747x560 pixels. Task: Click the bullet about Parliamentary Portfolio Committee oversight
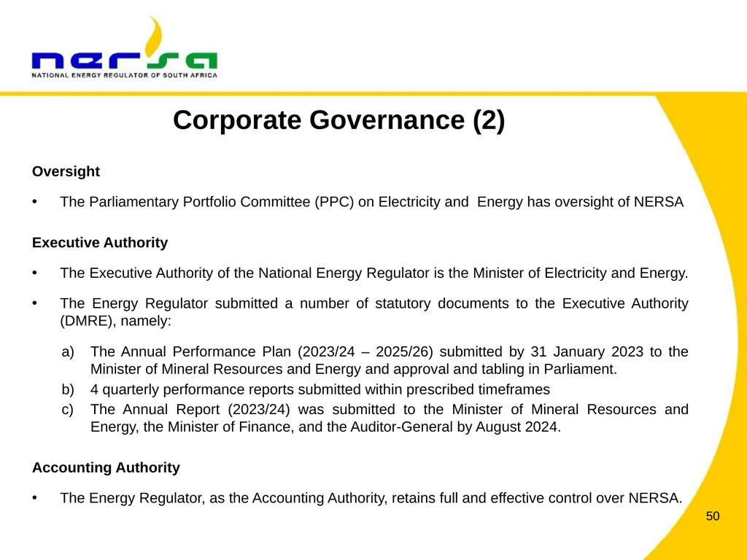tap(371, 202)
